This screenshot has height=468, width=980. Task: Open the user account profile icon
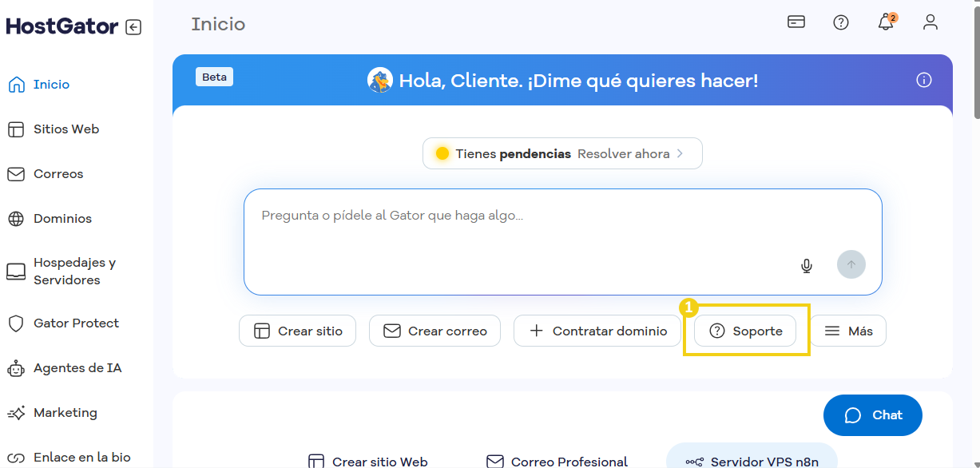point(930,22)
